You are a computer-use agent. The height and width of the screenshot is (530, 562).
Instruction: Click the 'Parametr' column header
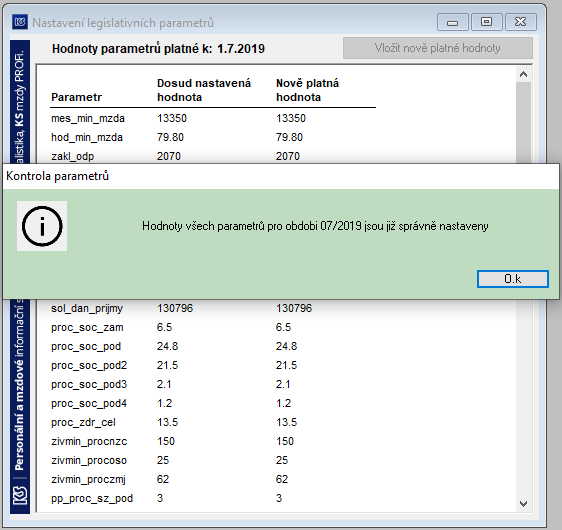[76, 97]
